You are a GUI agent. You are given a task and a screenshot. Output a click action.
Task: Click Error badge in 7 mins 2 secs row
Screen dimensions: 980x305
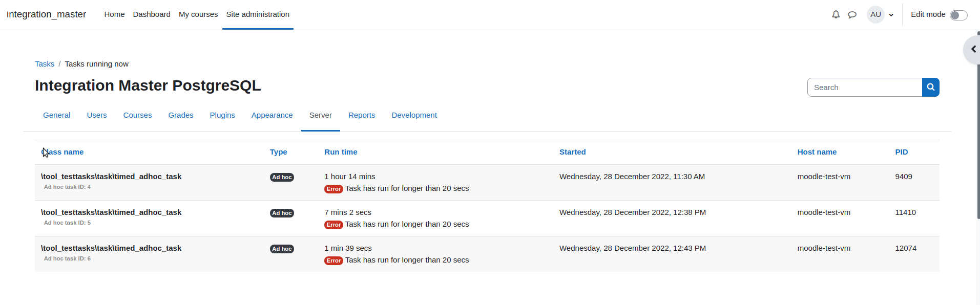pyautogui.click(x=333, y=225)
